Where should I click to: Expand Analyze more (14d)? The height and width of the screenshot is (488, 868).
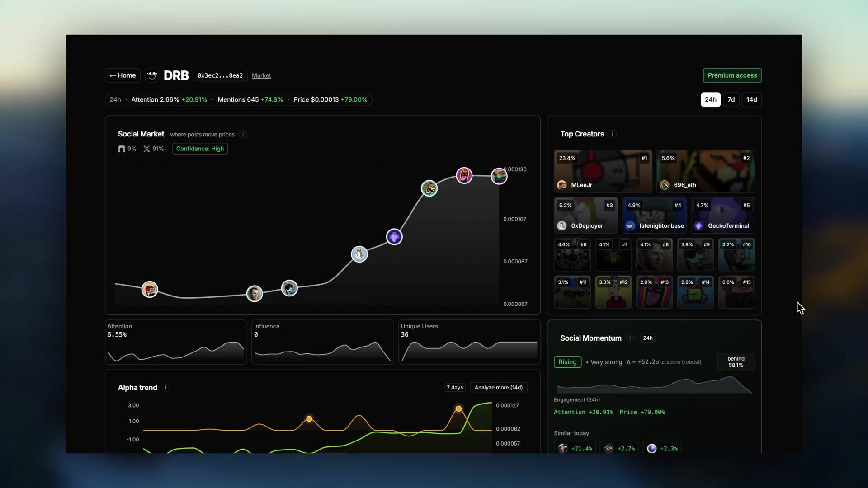tap(498, 388)
